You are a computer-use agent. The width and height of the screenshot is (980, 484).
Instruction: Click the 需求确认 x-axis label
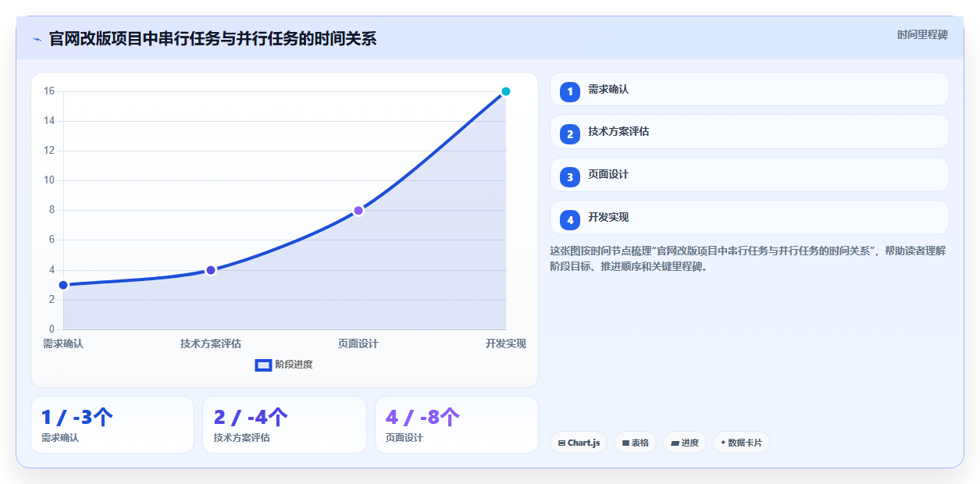click(63, 343)
